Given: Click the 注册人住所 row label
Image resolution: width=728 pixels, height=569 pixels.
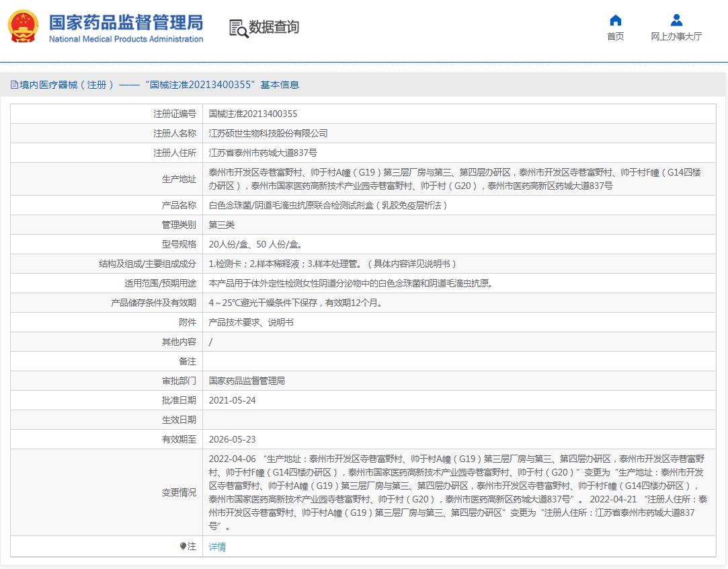Looking at the screenshot, I should pyautogui.click(x=175, y=153).
